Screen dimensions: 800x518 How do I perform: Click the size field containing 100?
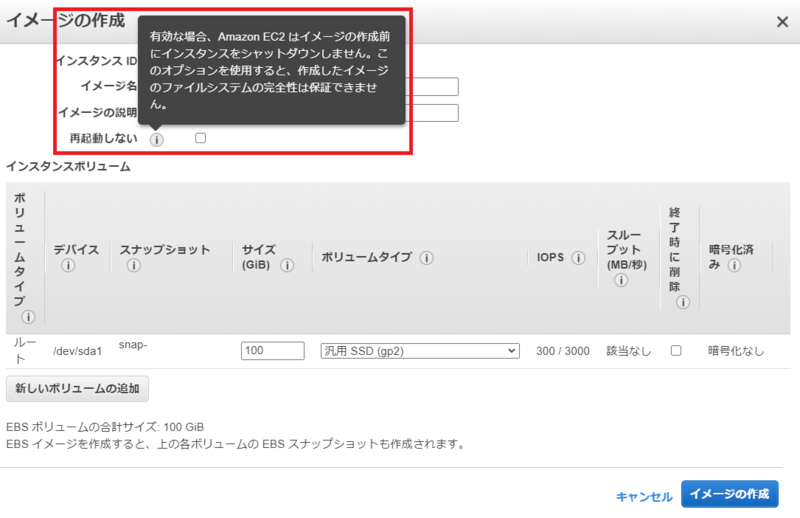(x=272, y=351)
